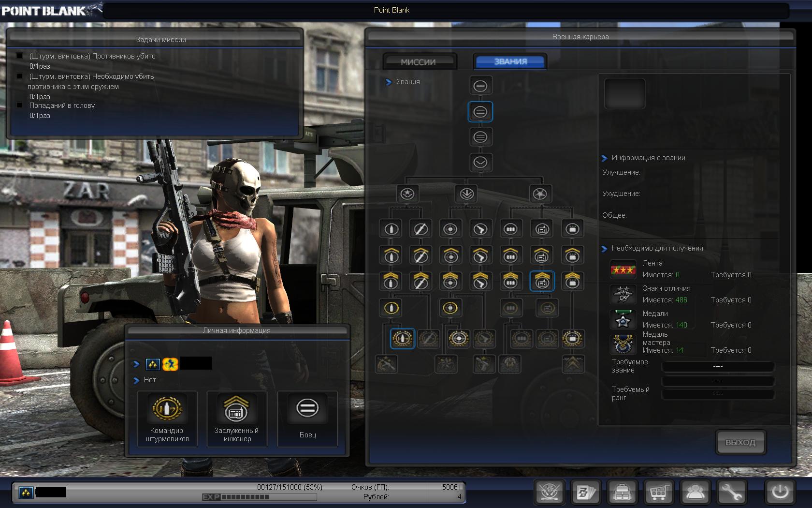Select the laurel crosshair rank icon

point(458,339)
